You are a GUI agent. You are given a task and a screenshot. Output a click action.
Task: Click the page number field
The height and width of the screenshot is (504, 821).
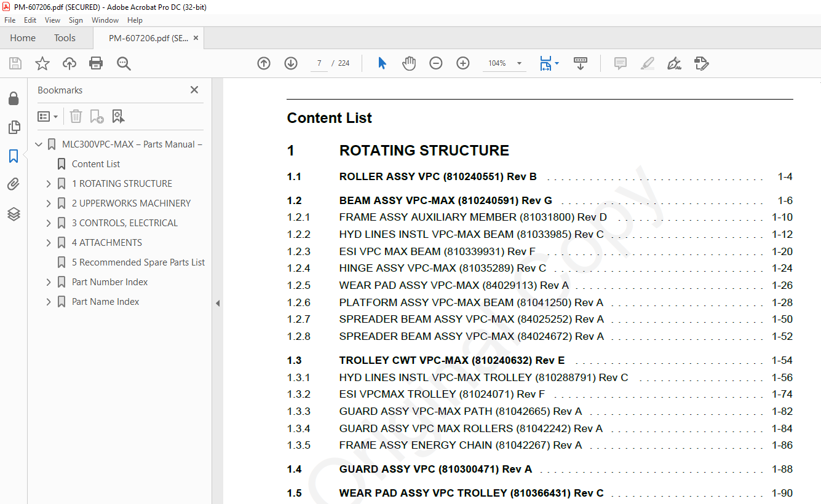[x=319, y=63]
